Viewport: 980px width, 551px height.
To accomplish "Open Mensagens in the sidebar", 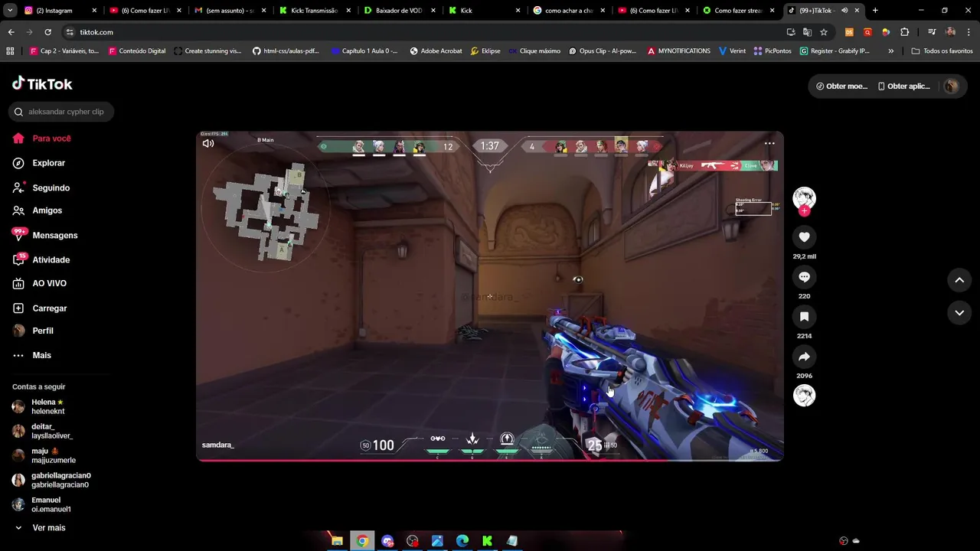I will pos(45,235).
